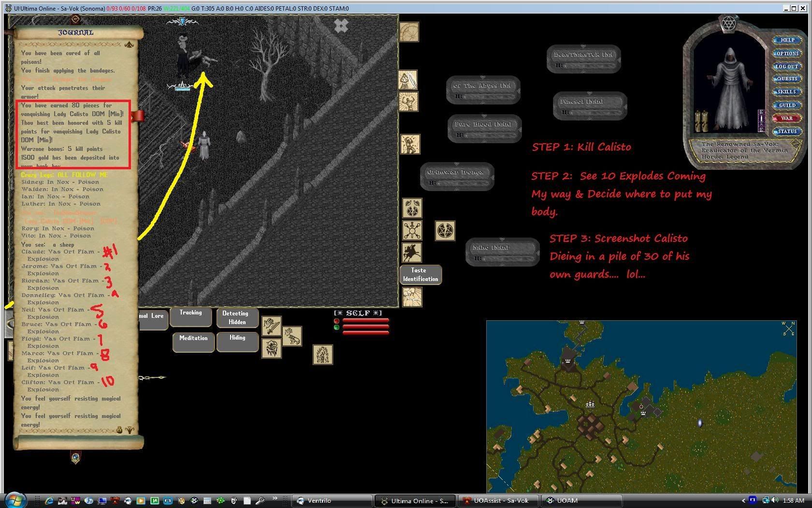812x508 pixels.
Task: Open Quests from the paperdoll
Action: pyautogui.click(x=787, y=79)
